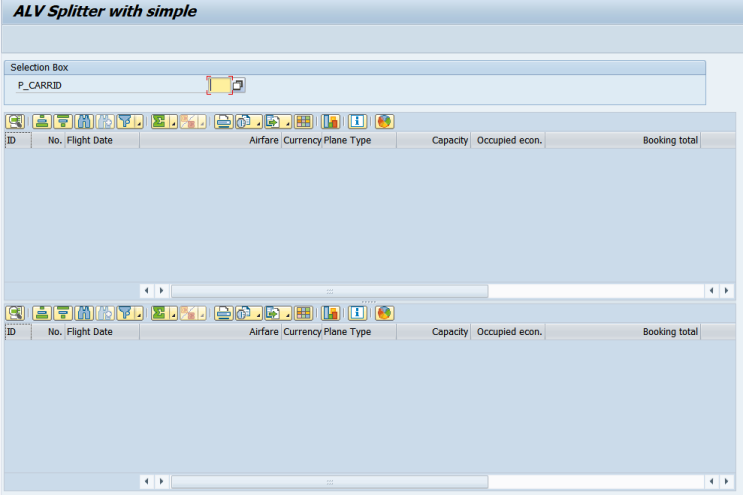Focus the P_CARRID input field

click(219, 85)
